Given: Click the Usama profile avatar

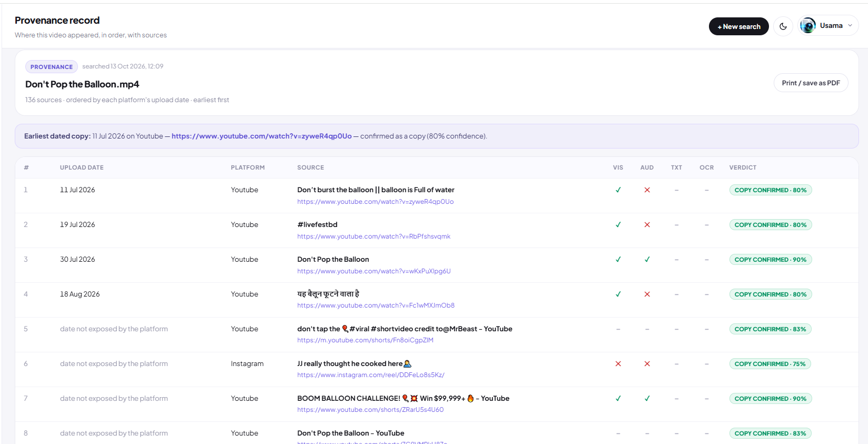Looking at the screenshot, I should pyautogui.click(x=808, y=25).
